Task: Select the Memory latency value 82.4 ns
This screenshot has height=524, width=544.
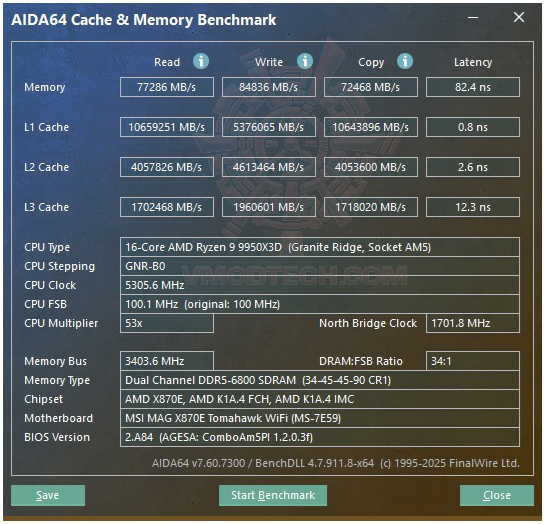Action: click(x=473, y=87)
